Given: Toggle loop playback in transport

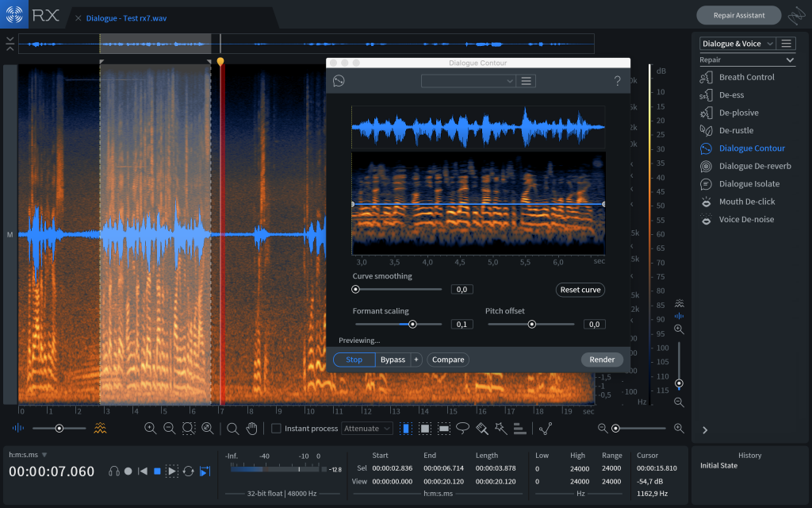Looking at the screenshot, I should tap(188, 471).
